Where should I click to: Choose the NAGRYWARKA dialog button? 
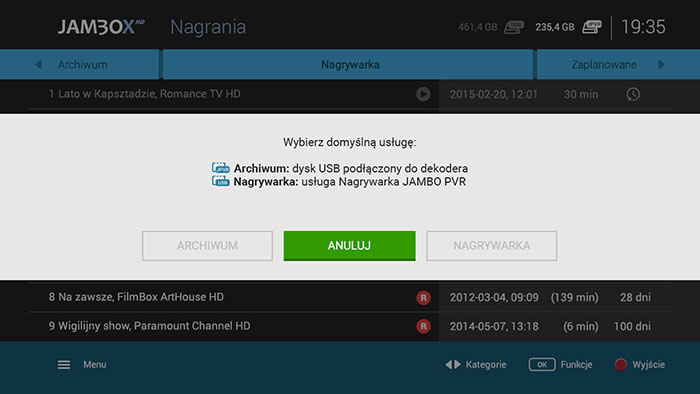[x=492, y=246]
